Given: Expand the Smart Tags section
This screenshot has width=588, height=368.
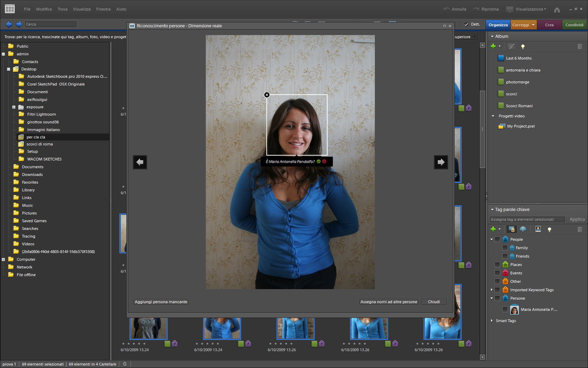Looking at the screenshot, I should (492, 321).
